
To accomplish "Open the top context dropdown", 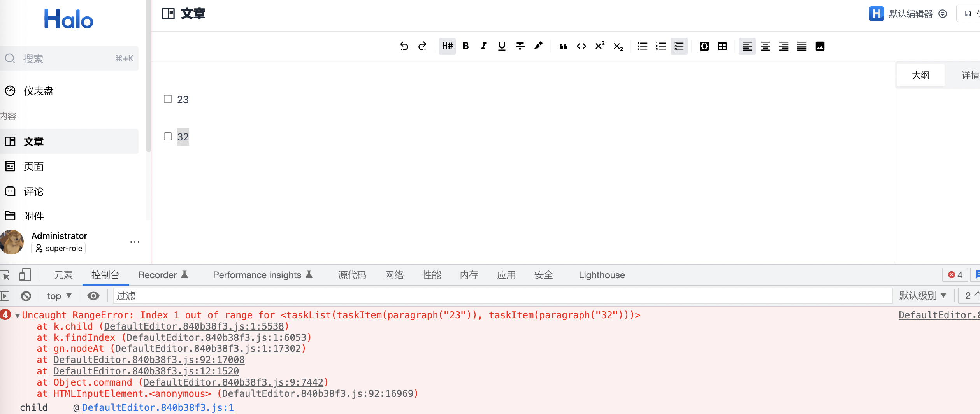I will pos(59,296).
